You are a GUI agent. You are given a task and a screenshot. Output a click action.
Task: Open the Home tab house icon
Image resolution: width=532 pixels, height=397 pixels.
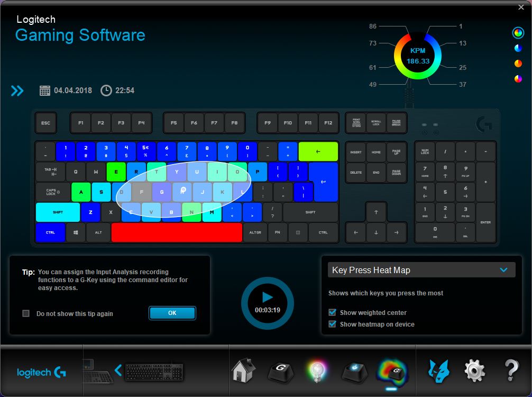[x=243, y=370]
